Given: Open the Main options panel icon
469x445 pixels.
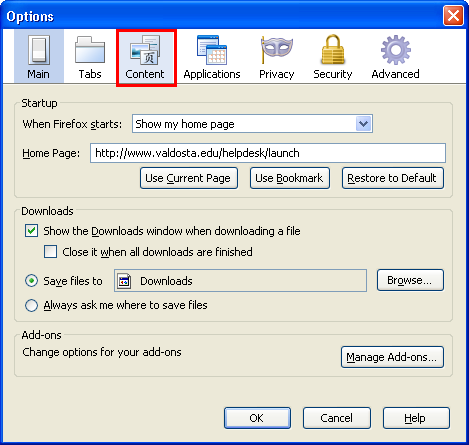Looking at the screenshot, I should [x=39, y=50].
